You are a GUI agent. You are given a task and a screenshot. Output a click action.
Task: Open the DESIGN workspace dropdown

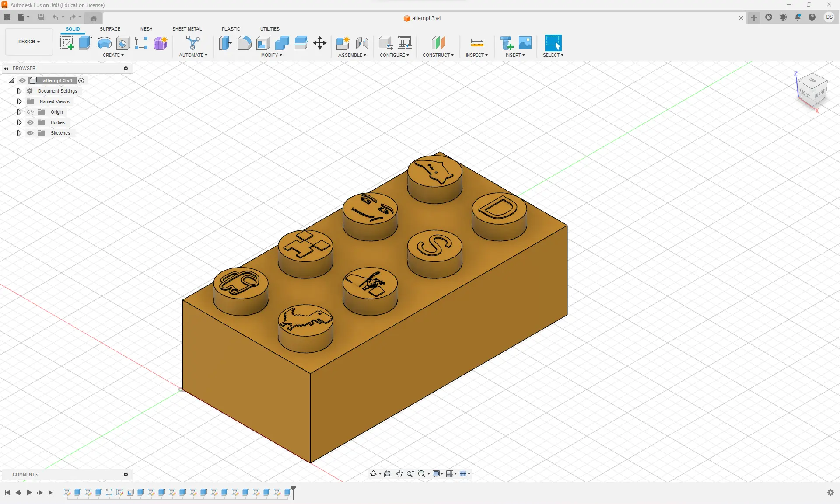(x=29, y=42)
